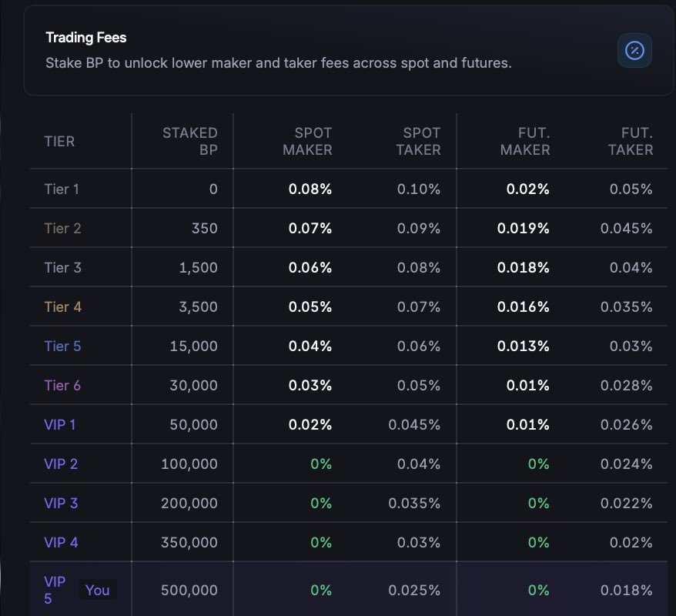Click the percent icon in Trading Fees card
676x616 pixels.
634,51
